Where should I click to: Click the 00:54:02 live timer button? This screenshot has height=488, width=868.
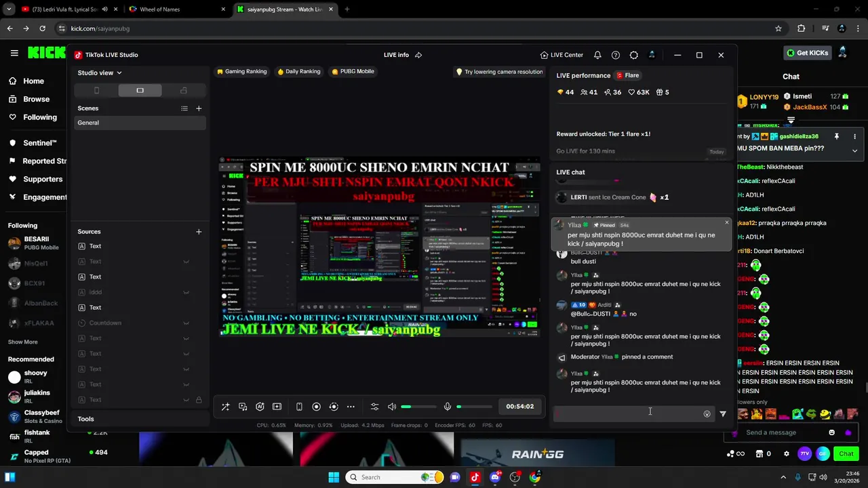[x=519, y=407]
